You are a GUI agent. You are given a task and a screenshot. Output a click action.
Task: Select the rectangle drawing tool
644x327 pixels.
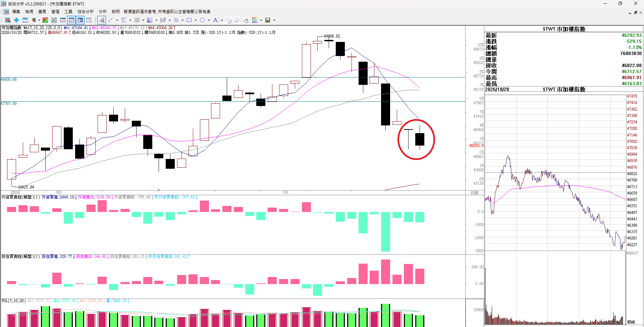[189, 20]
